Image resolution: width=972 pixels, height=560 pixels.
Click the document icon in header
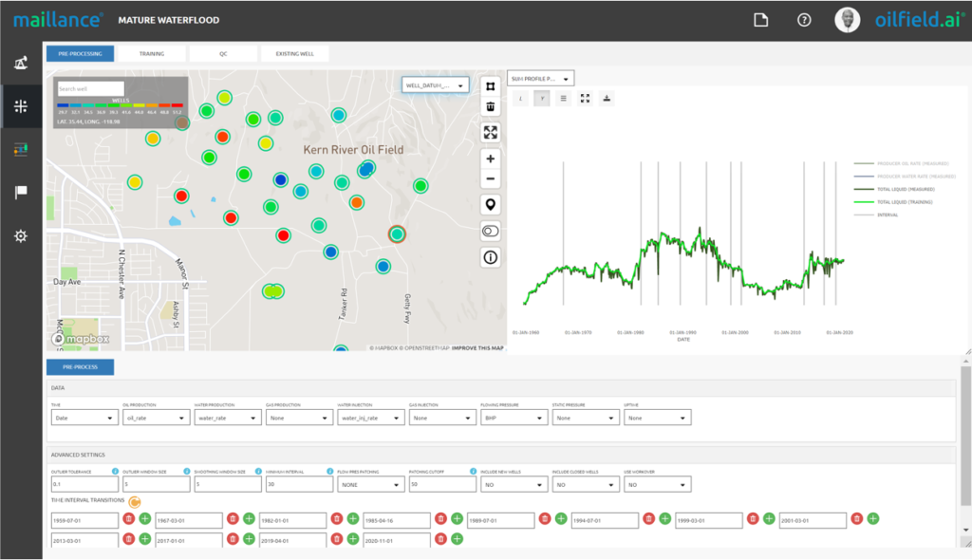coord(760,20)
